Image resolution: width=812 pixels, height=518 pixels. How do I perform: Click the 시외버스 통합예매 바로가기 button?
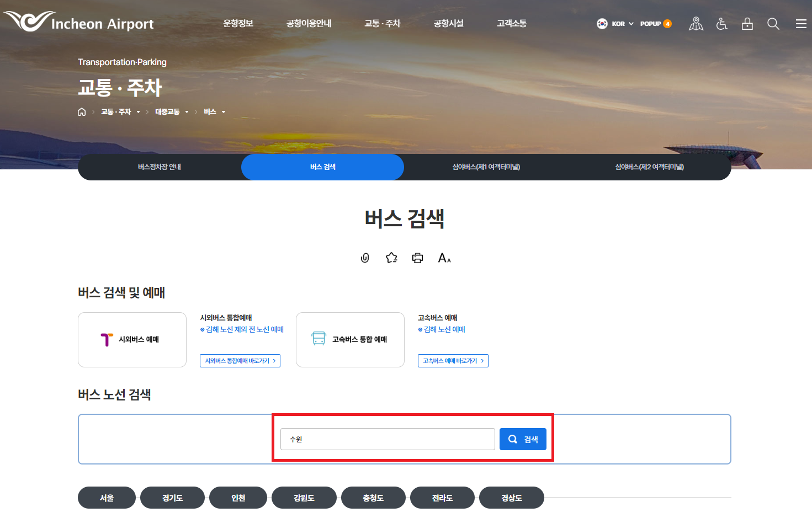tap(240, 360)
